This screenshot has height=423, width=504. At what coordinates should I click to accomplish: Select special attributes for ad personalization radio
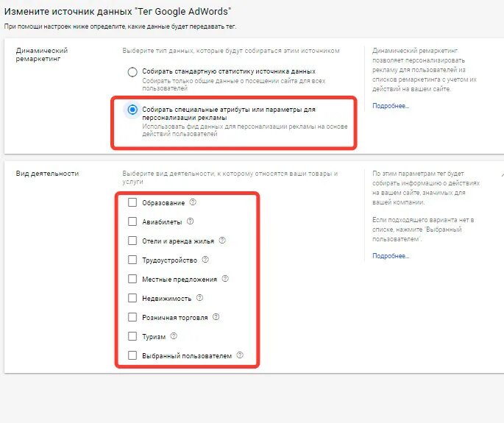132,110
